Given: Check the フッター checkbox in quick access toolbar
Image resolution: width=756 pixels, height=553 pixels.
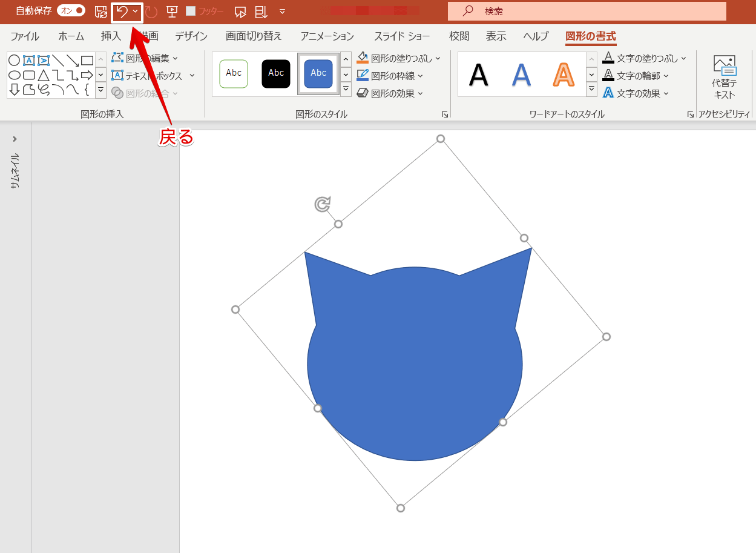Looking at the screenshot, I should click(x=191, y=11).
